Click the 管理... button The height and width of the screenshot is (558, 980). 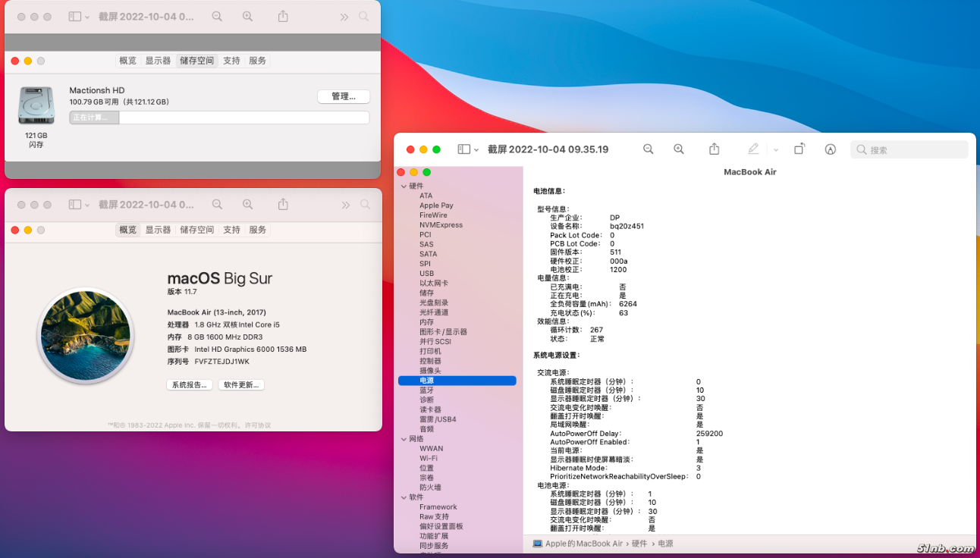click(x=344, y=96)
